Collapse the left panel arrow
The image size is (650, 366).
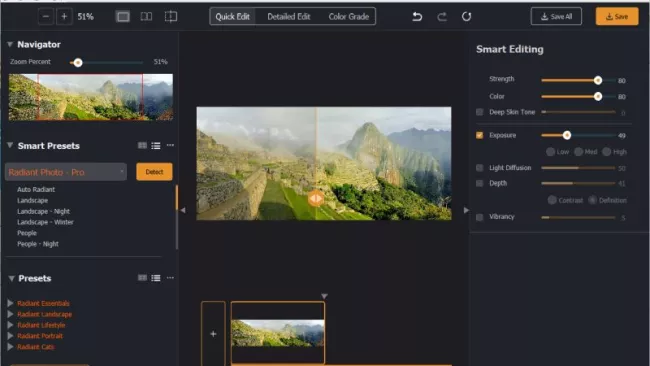(x=183, y=210)
